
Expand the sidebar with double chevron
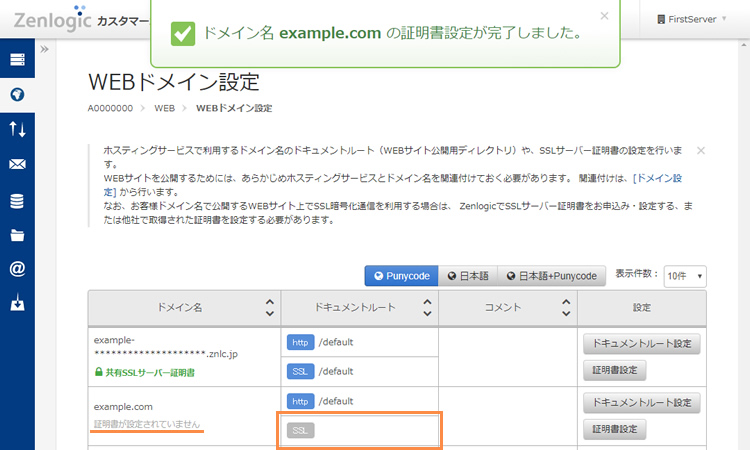point(45,49)
